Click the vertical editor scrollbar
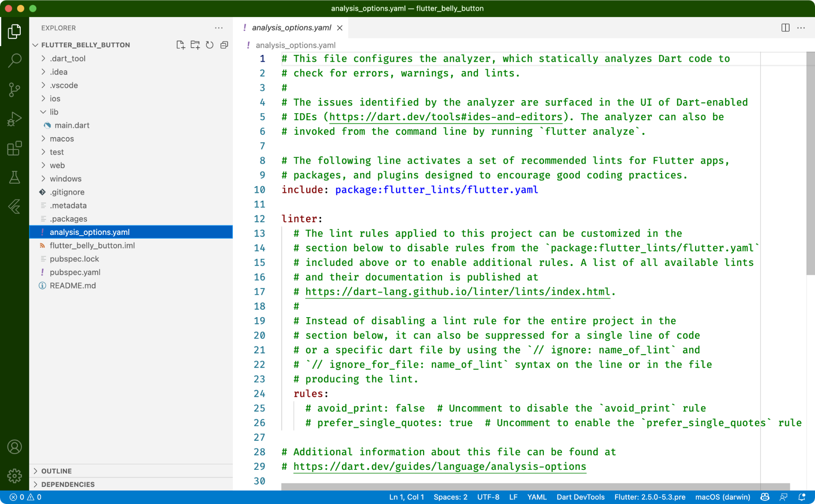The image size is (815, 504). coord(810,163)
